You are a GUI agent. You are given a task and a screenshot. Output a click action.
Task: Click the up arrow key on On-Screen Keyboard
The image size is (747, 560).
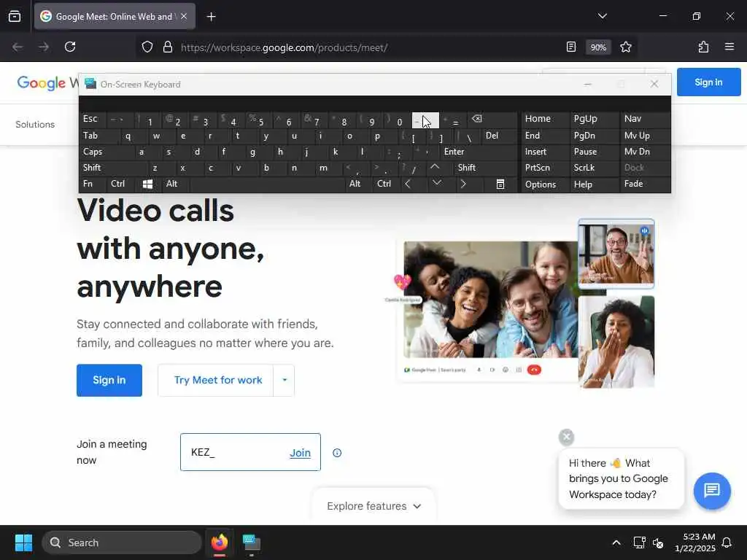click(x=434, y=167)
